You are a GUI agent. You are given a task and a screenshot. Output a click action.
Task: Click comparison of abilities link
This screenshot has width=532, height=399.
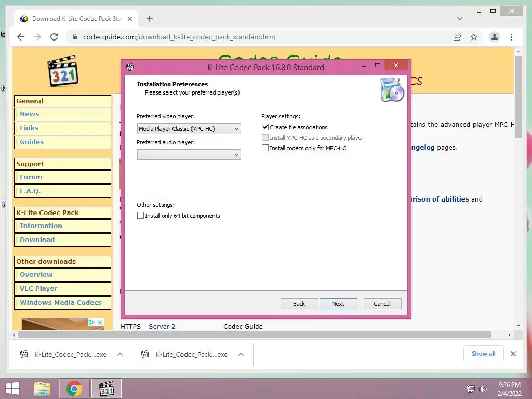(x=440, y=199)
